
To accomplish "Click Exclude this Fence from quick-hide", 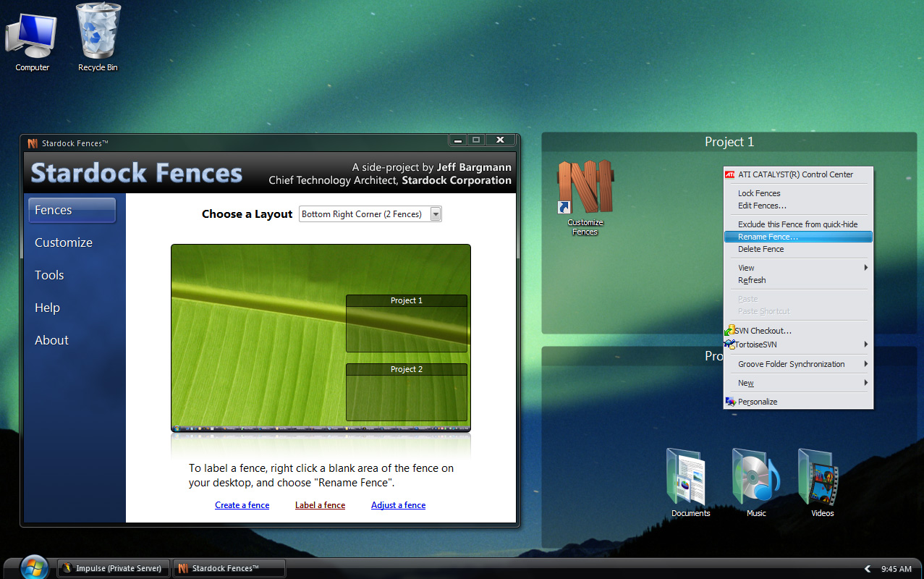I will coord(798,224).
